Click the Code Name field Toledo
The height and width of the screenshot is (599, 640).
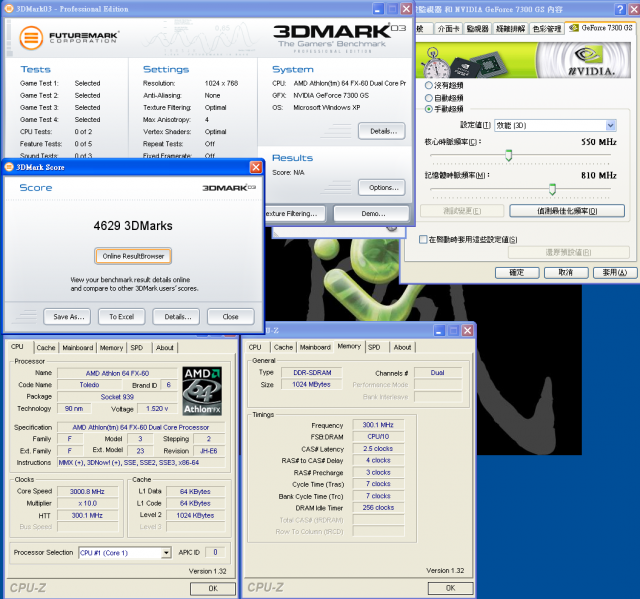(x=89, y=385)
